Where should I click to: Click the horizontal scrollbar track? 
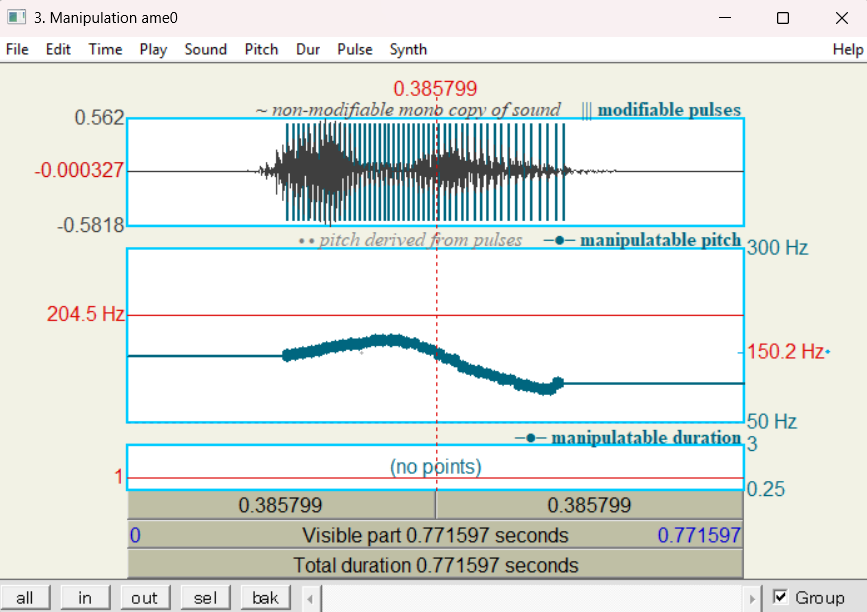point(531,599)
